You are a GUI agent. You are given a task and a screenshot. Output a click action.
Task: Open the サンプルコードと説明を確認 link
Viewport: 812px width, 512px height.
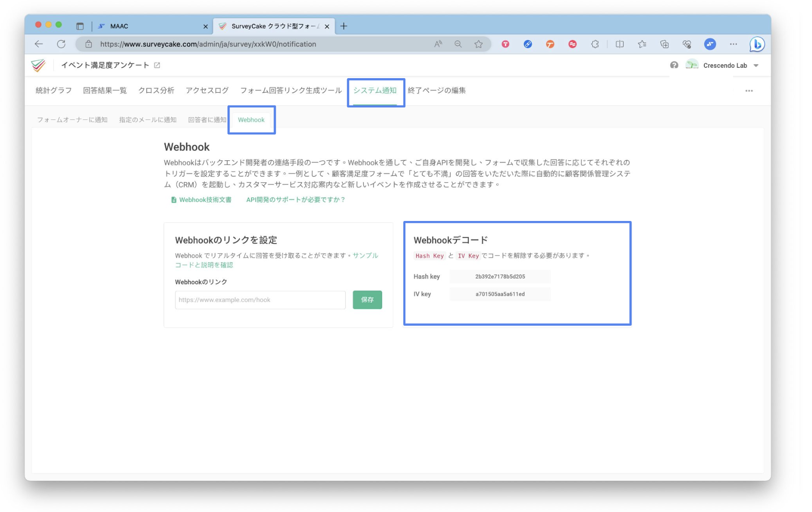pyautogui.click(x=276, y=260)
